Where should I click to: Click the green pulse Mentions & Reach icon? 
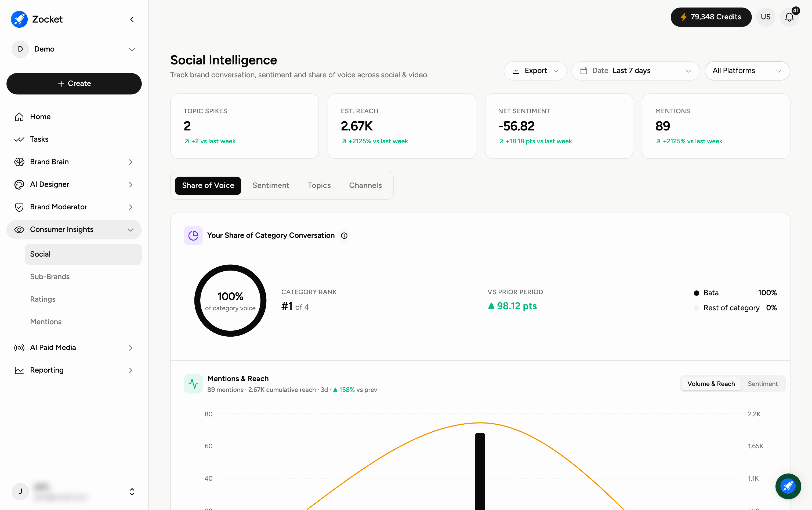[x=193, y=384]
